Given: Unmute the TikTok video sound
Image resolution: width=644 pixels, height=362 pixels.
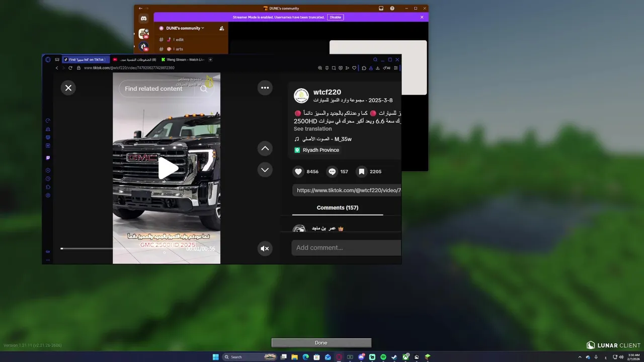Looking at the screenshot, I should pos(265,248).
